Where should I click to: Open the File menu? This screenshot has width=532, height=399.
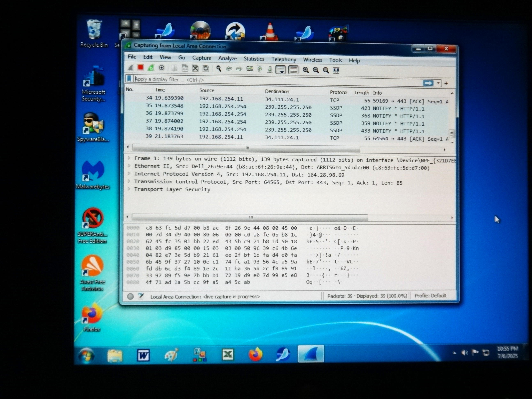tap(132, 57)
